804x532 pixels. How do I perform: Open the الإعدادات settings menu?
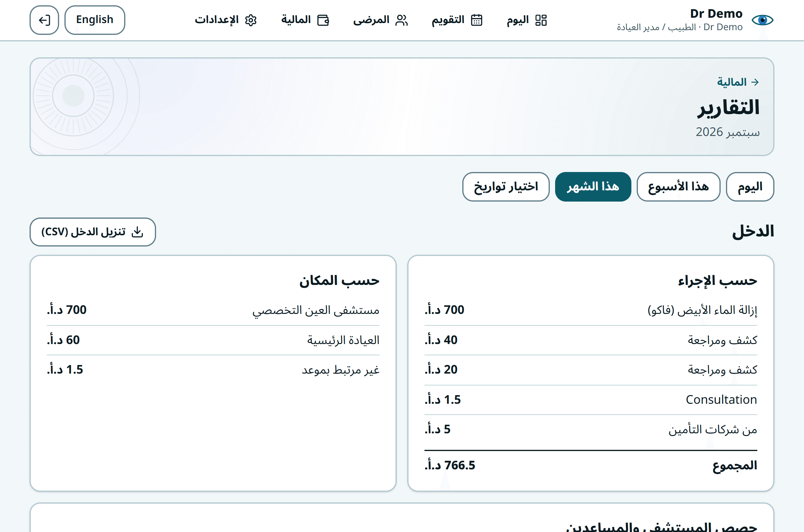pos(226,20)
